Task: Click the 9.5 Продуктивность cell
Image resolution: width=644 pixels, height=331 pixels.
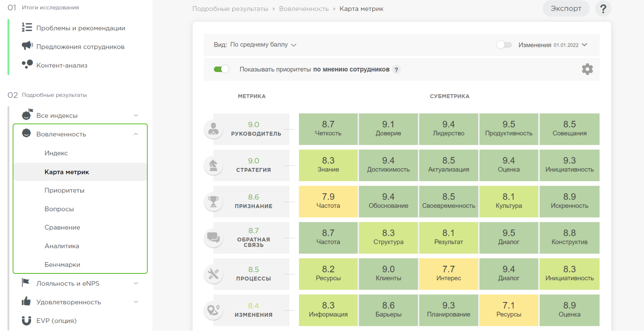Action: click(x=509, y=129)
